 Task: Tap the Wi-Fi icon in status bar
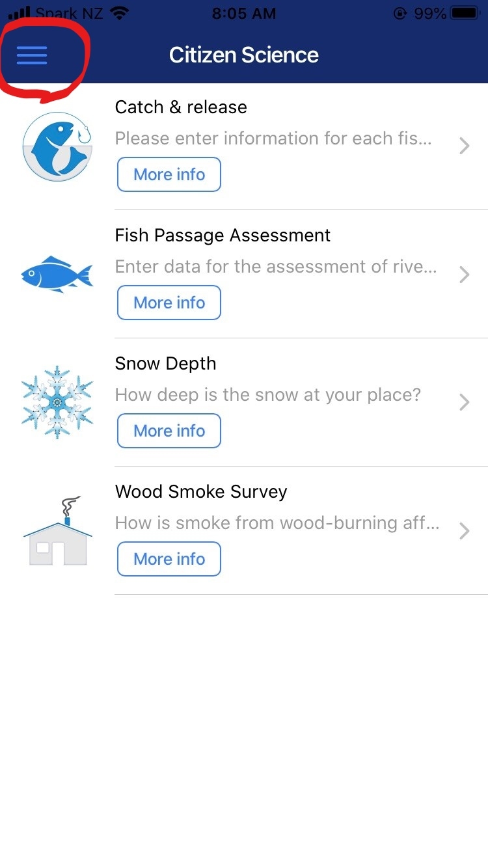coord(120,13)
